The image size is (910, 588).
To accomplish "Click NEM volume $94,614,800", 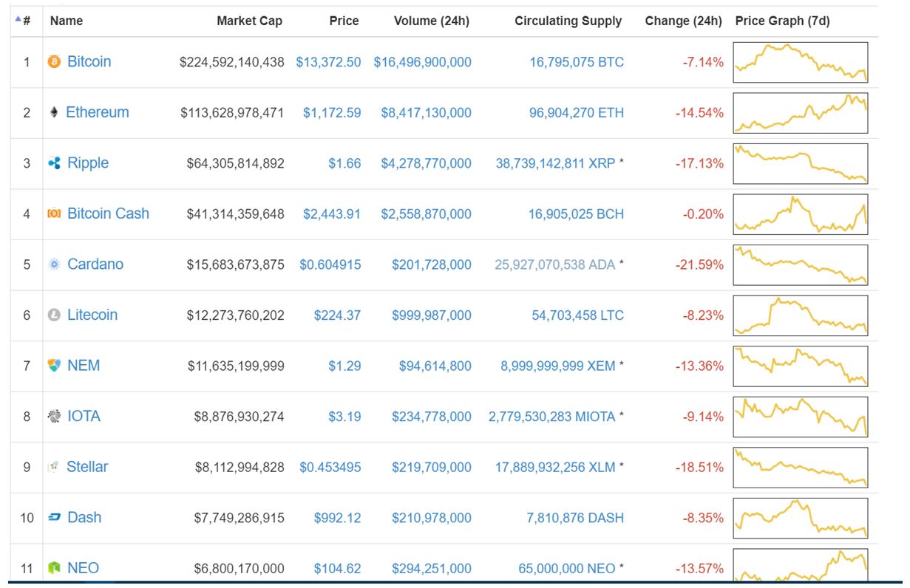I will (x=435, y=366).
